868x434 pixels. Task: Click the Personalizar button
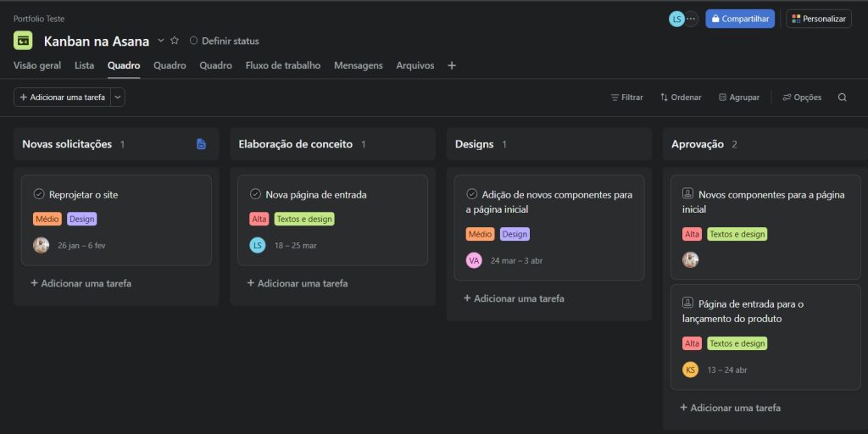(x=818, y=19)
